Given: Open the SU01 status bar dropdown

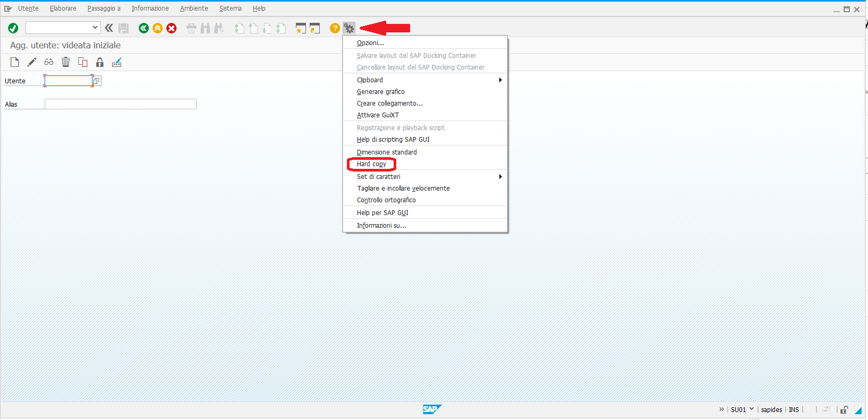Looking at the screenshot, I should [x=751, y=409].
